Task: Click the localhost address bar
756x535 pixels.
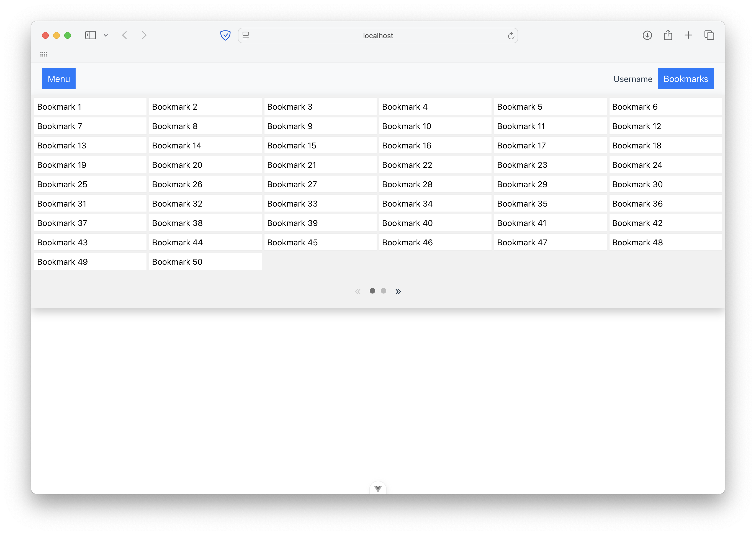Action: coord(378,35)
